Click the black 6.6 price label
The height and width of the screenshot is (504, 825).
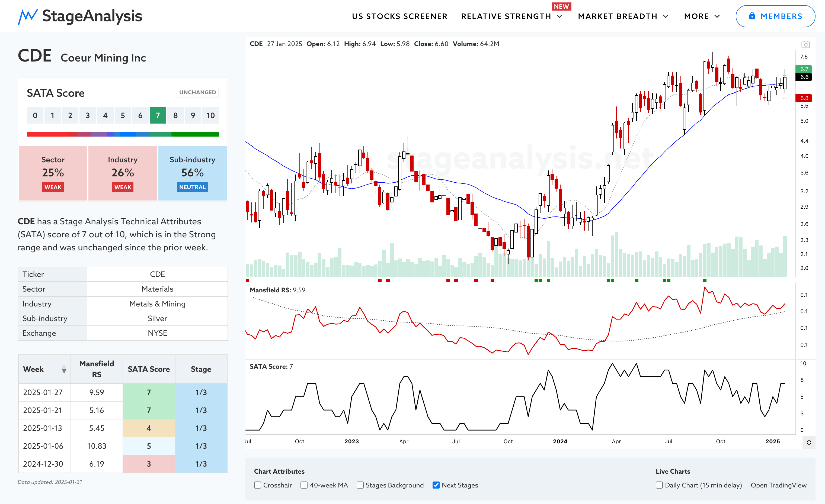pos(804,77)
